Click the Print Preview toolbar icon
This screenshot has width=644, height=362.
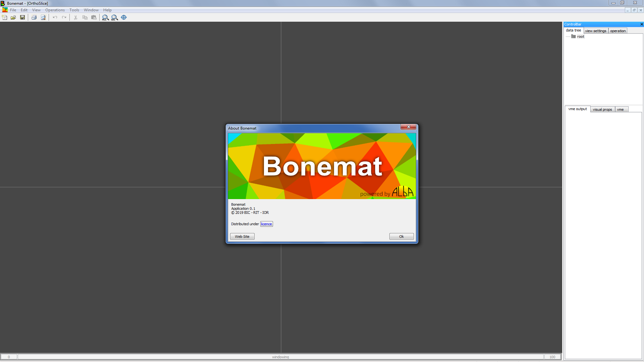(x=43, y=17)
